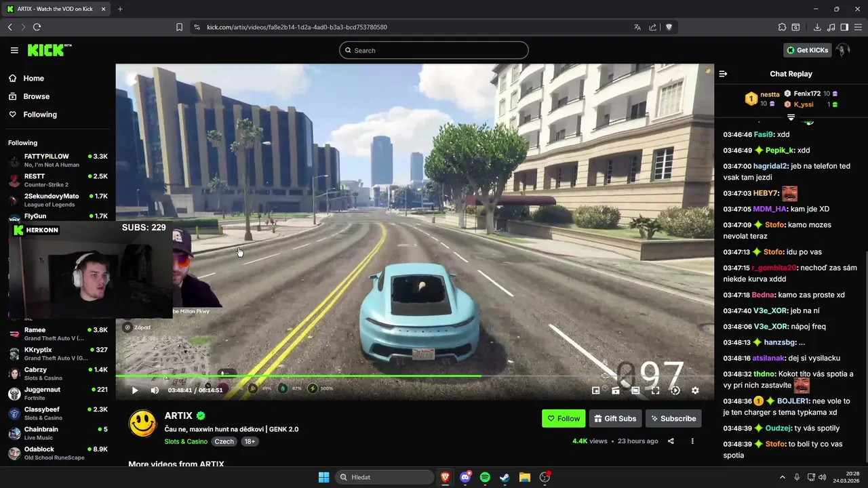The height and width of the screenshot is (488, 868).
Task: Follow the ARTIX channel
Action: coord(564,418)
